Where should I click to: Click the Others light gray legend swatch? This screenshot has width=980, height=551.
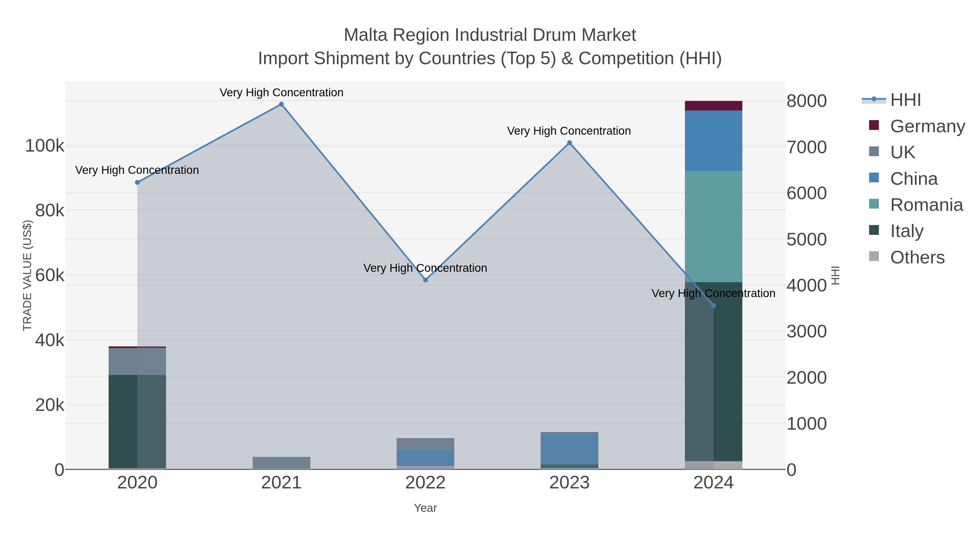pyautogui.click(x=874, y=256)
